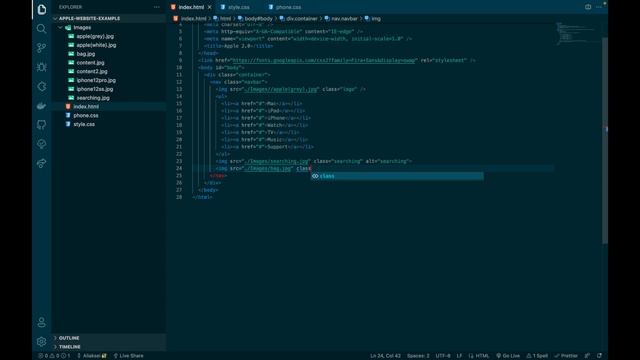640x360 pixels.
Task: Open Manage gear icon in activity bar
Action: click(42, 341)
